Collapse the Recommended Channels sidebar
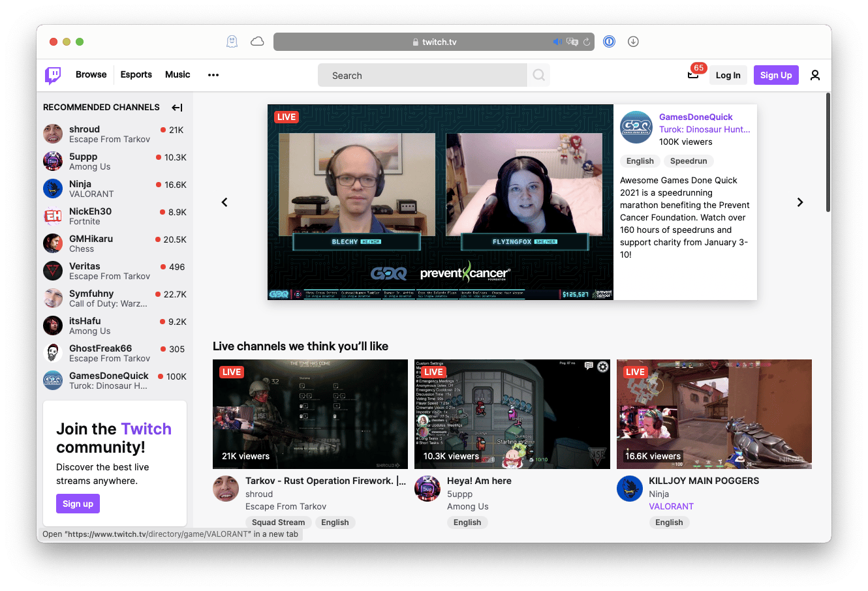This screenshot has height=591, width=868. point(177,108)
